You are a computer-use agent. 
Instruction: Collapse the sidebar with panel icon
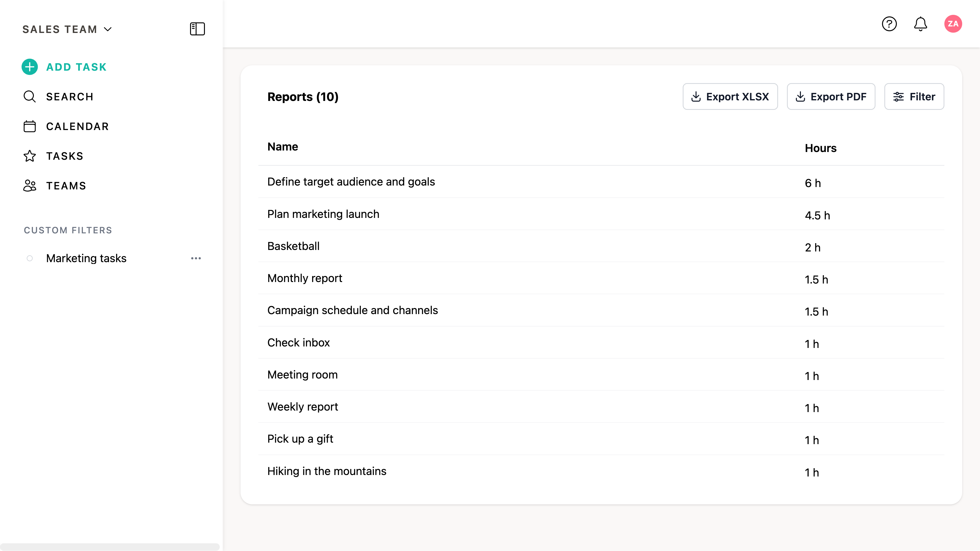tap(197, 29)
